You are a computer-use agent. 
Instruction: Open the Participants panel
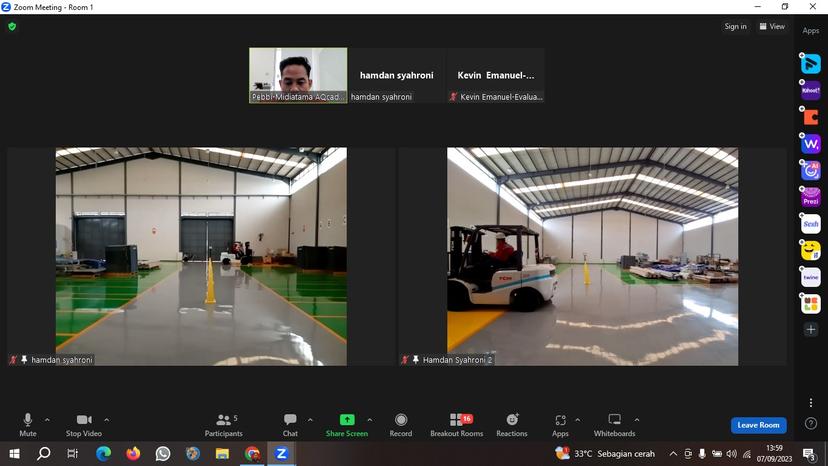(223, 425)
